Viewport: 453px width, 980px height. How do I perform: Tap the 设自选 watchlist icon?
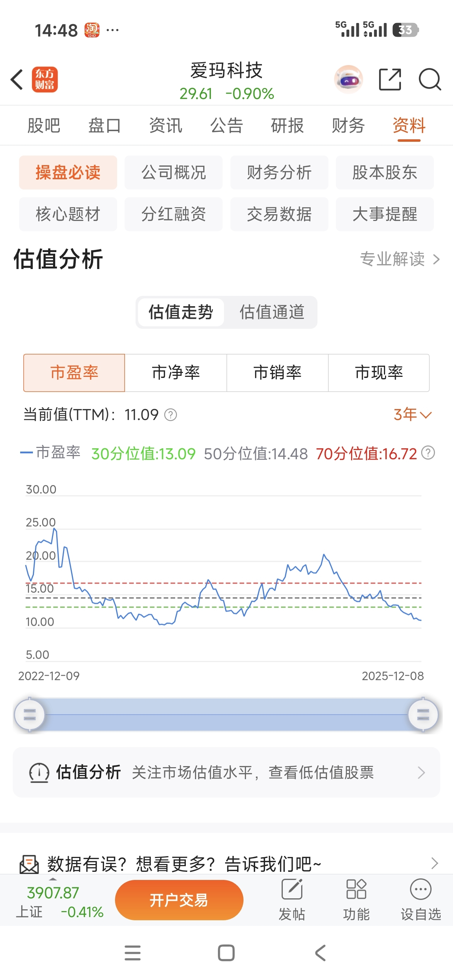(x=420, y=889)
